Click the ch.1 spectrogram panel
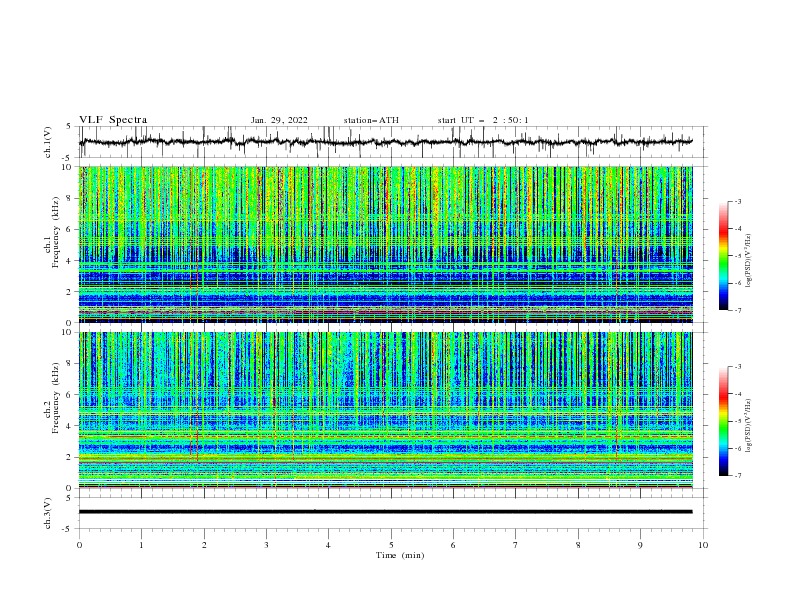The width and height of the screenshot is (792, 612). point(385,244)
